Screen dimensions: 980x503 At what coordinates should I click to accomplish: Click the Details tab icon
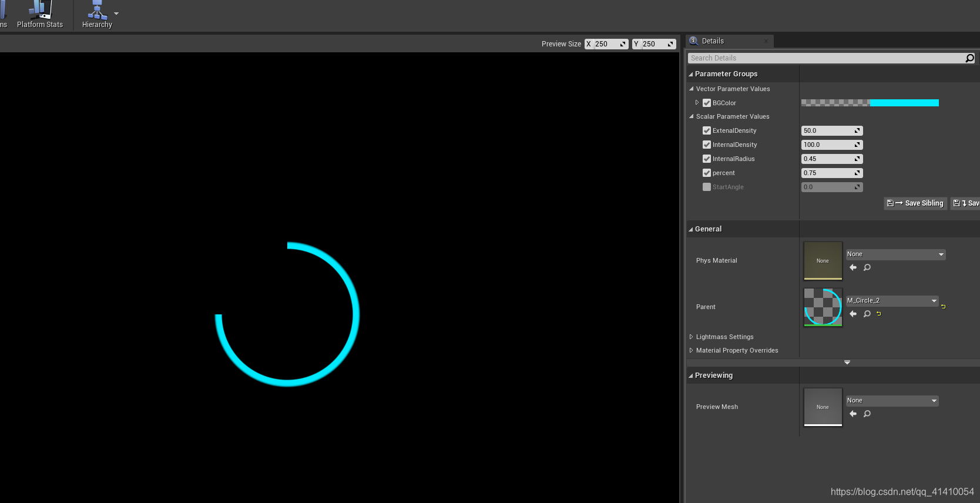coord(694,41)
